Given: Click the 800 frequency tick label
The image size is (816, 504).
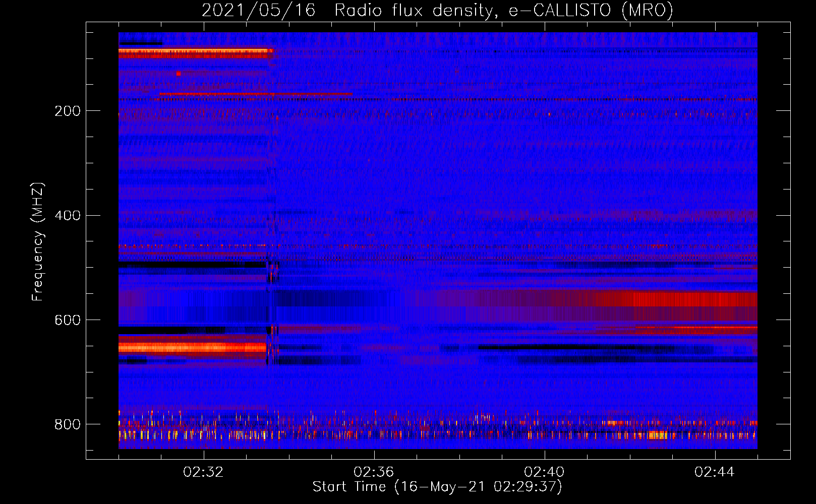Looking at the screenshot, I should click(68, 424).
